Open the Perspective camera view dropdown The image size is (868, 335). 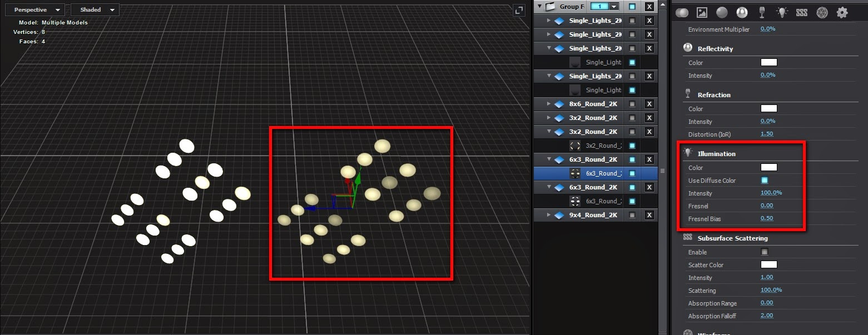coord(35,10)
